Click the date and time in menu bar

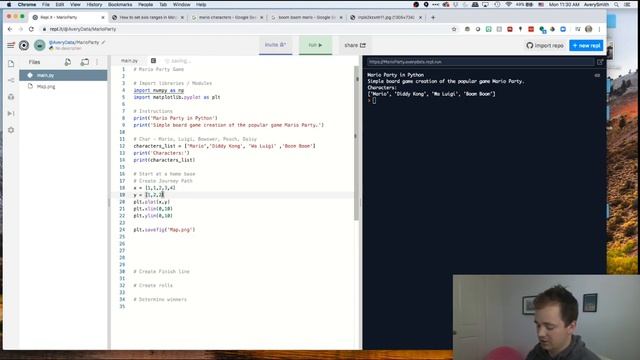tap(564, 4)
